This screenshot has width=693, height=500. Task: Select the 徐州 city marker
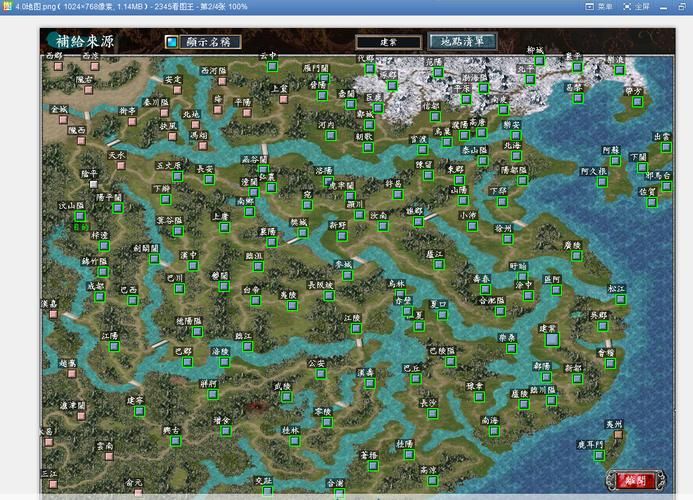click(x=507, y=239)
